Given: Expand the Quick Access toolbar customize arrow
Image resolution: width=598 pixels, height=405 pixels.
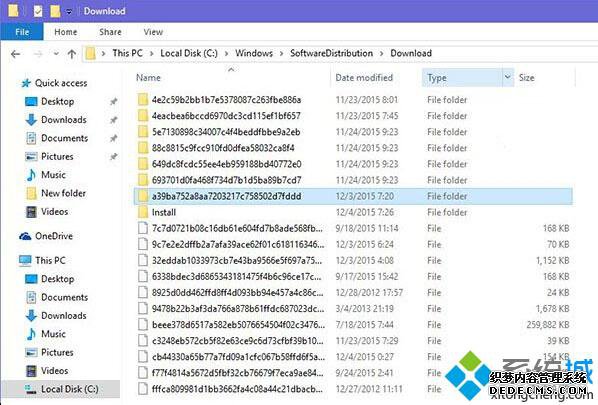Looking at the screenshot, I should (x=69, y=11).
